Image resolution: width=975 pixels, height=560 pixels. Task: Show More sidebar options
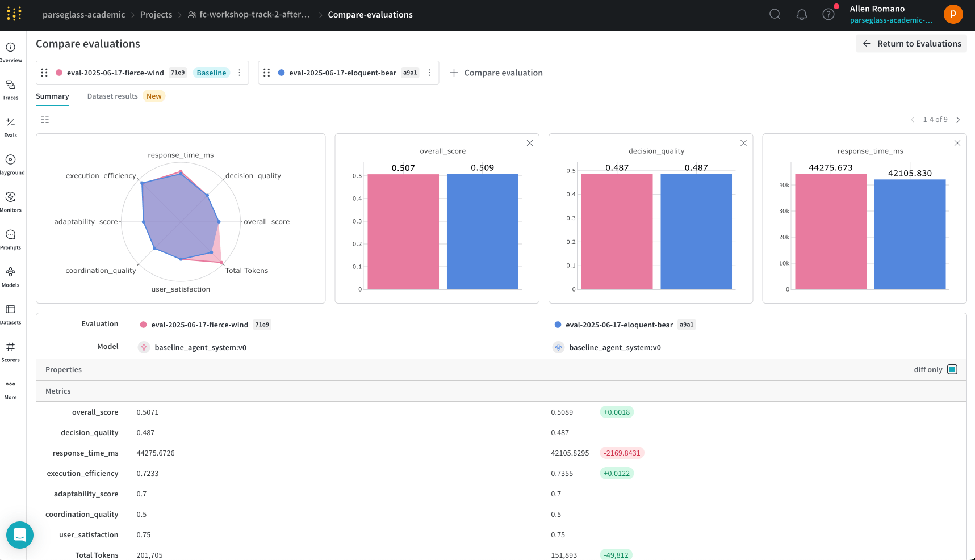(x=10, y=389)
